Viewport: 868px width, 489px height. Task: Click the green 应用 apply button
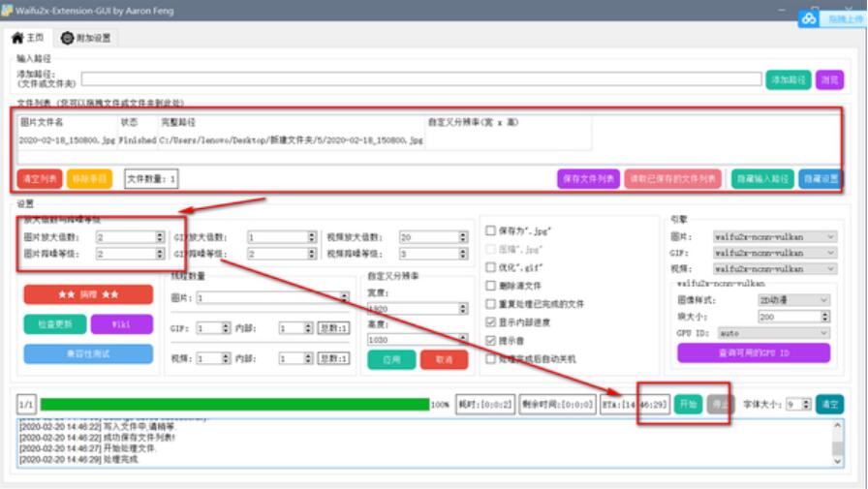click(x=391, y=359)
